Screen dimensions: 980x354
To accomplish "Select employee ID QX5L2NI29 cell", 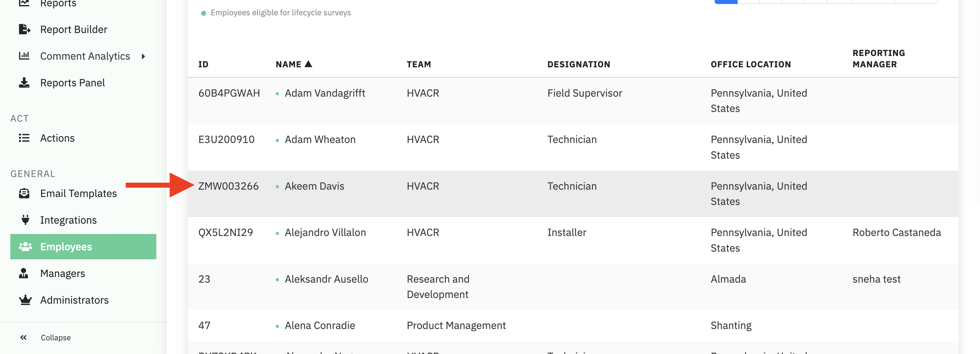I will tap(226, 232).
